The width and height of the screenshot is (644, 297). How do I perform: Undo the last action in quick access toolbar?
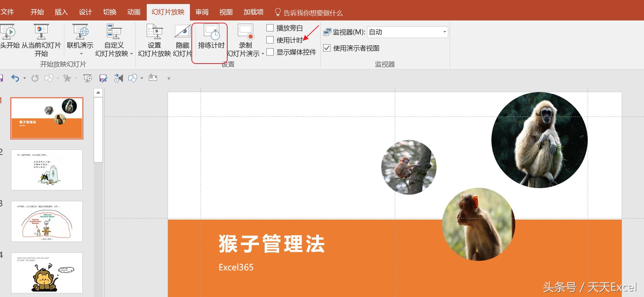[15, 78]
